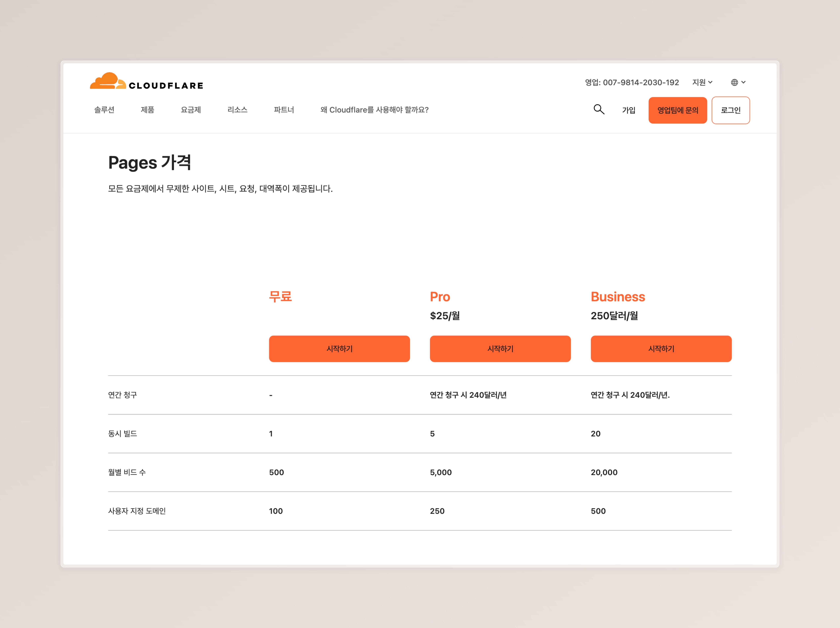Expand the 지원 support dropdown

[702, 82]
